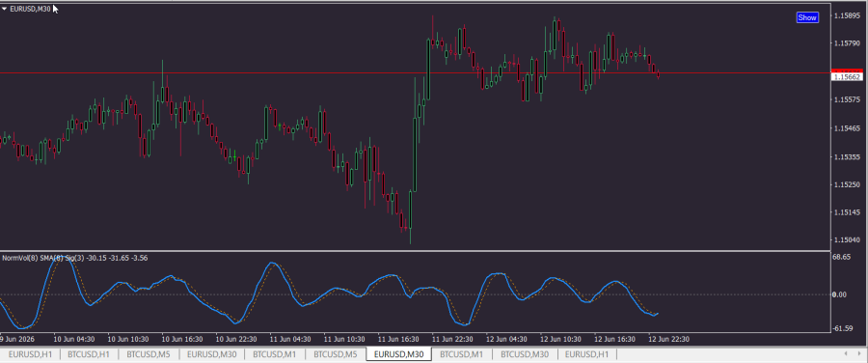
Task: Open the BTCUSD,M1 tab left of BTCUSD,M30
Action: point(462,354)
